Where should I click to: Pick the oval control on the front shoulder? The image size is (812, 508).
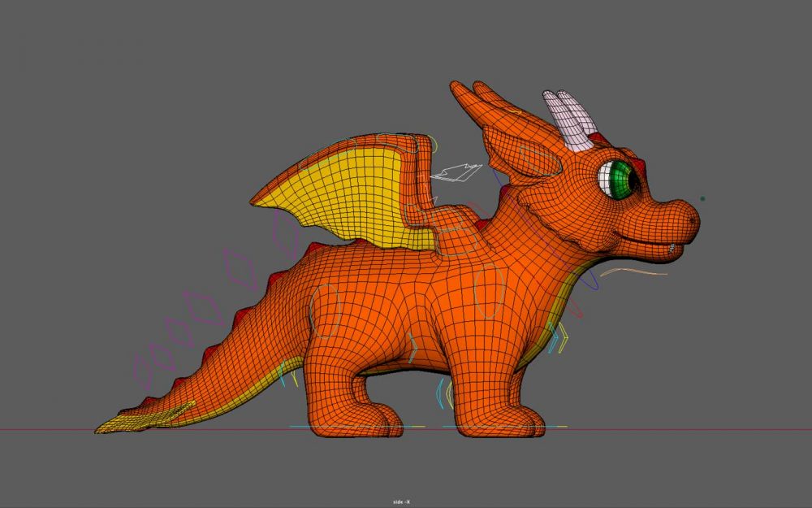[490, 291]
